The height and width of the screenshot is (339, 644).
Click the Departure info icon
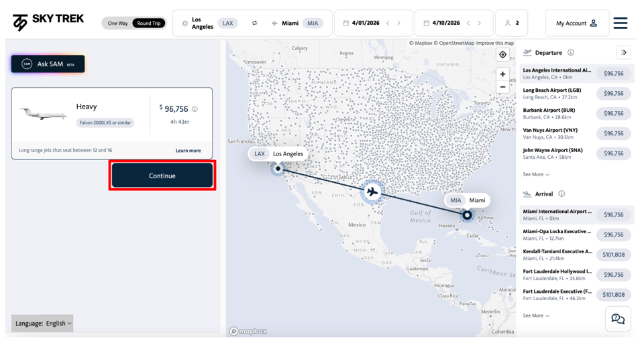pos(571,52)
